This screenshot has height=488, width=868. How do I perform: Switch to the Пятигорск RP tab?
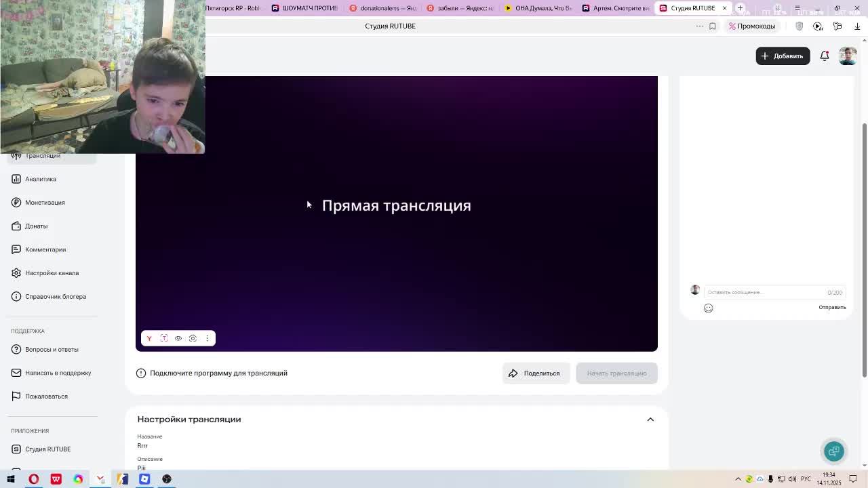tap(234, 8)
